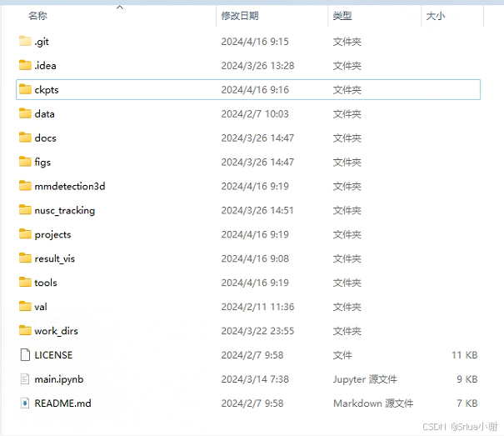Click the nusc_tracking folder icon
Screen dimensions: 504x436
[x=25, y=210]
